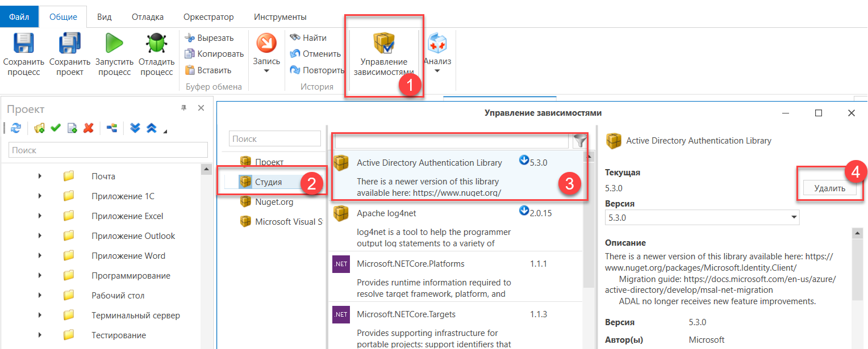Click update arrow for Apache log4net 2.0.15
The width and height of the screenshot is (868, 349).
tap(524, 212)
